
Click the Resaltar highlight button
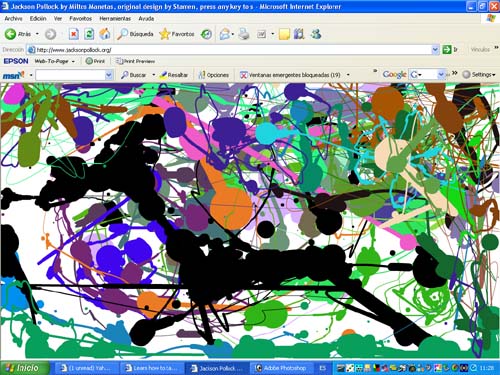[174, 75]
